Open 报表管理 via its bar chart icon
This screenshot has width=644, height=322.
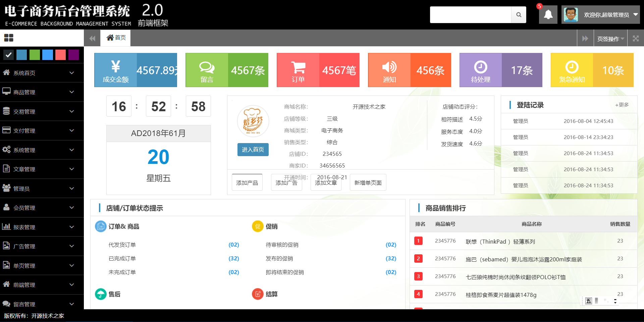(x=7, y=227)
